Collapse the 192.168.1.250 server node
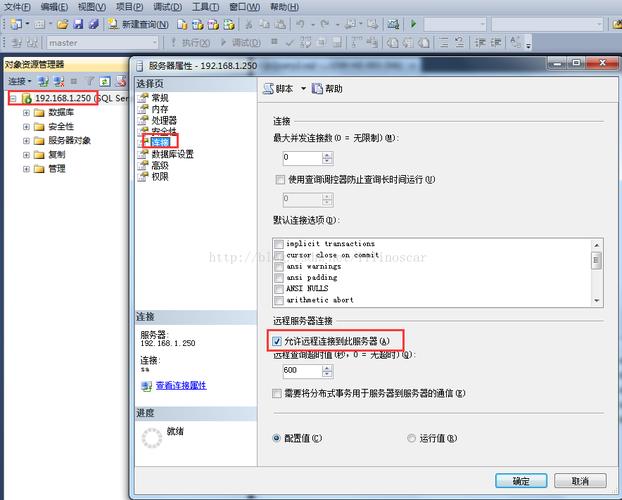The image size is (622, 500). tap(13, 98)
